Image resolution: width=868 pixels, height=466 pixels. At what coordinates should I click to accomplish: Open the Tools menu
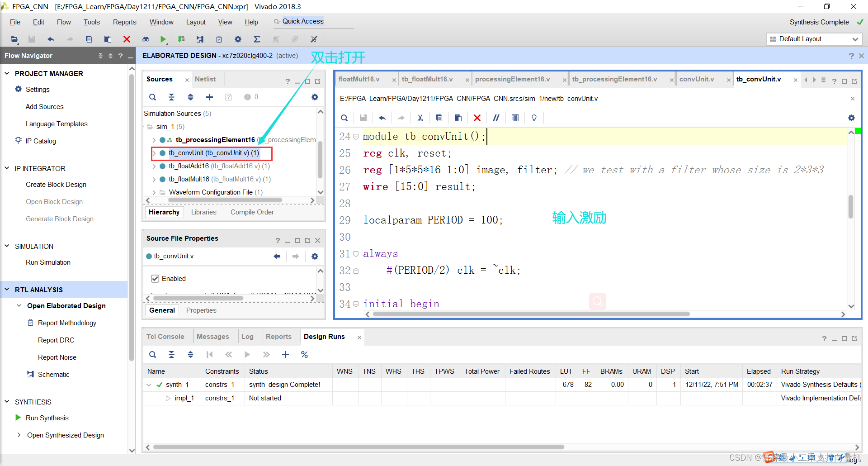point(91,22)
